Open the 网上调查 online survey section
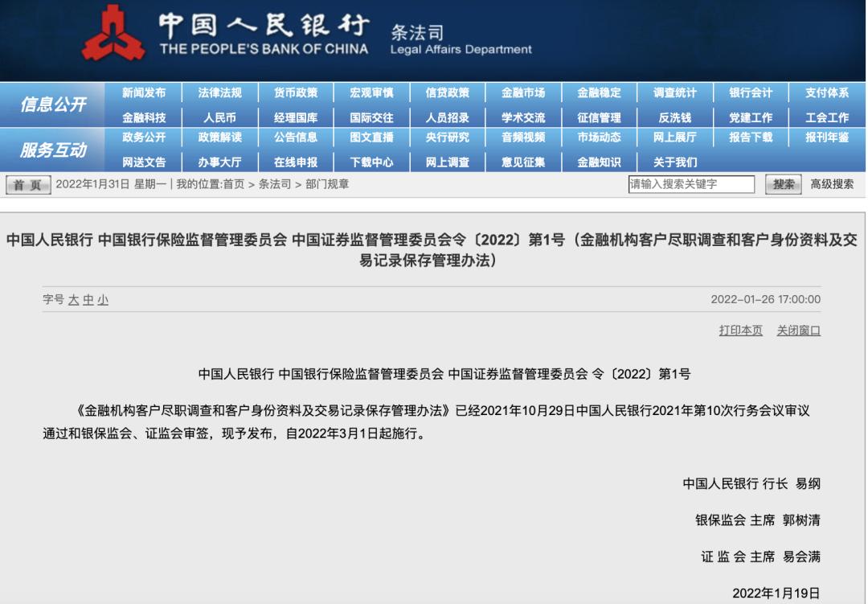This screenshot has width=868, height=604. pyautogui.click(x=448, y=161)
